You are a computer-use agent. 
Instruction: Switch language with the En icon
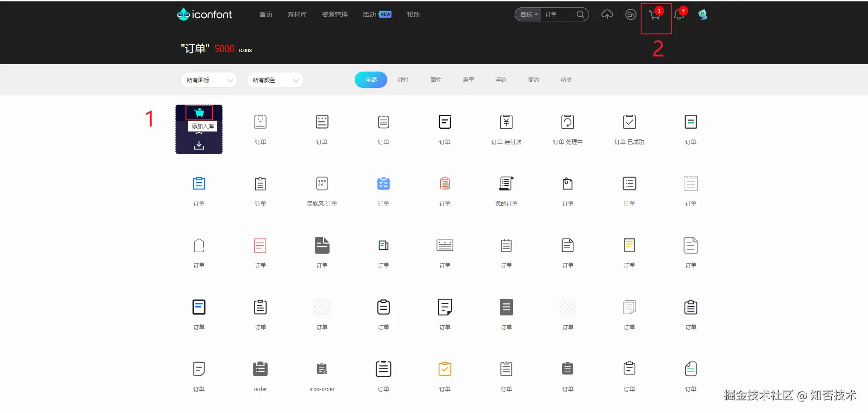tap(631, 14)
